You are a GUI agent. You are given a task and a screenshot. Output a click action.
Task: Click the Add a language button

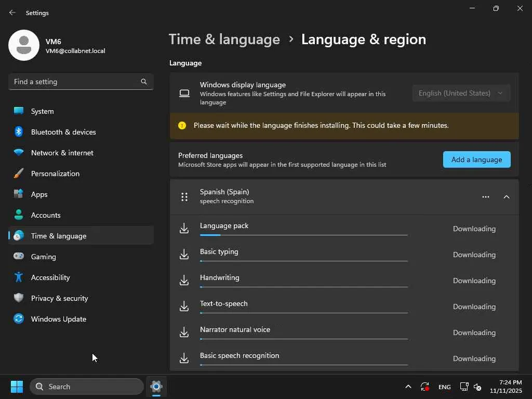pos(476,159)
